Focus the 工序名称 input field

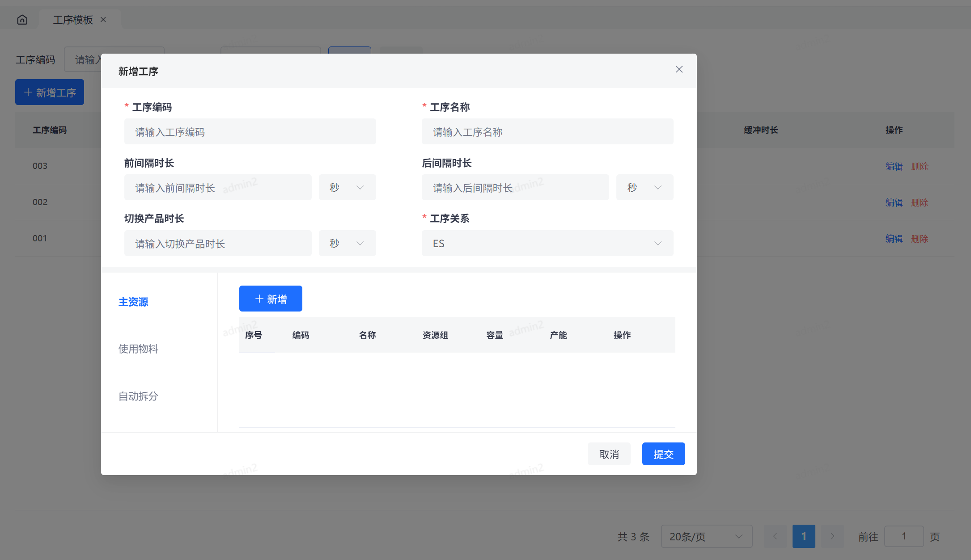point(547,132)
